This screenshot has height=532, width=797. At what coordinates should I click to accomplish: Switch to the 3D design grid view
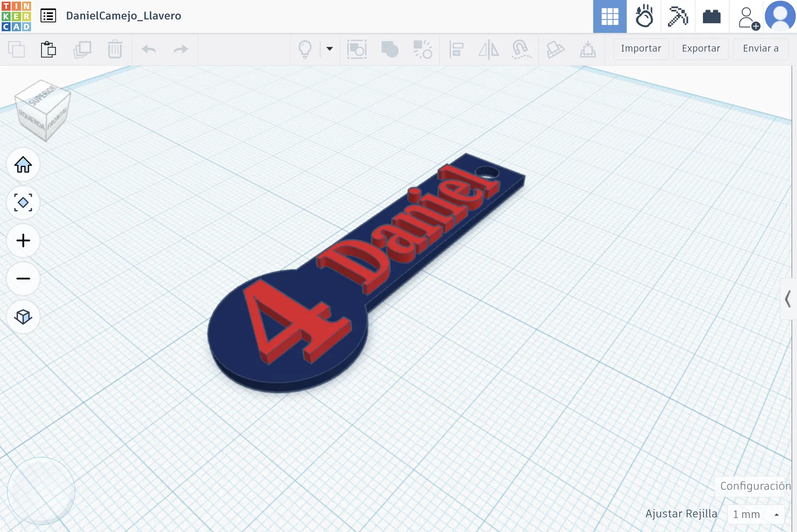pos(610,16)
